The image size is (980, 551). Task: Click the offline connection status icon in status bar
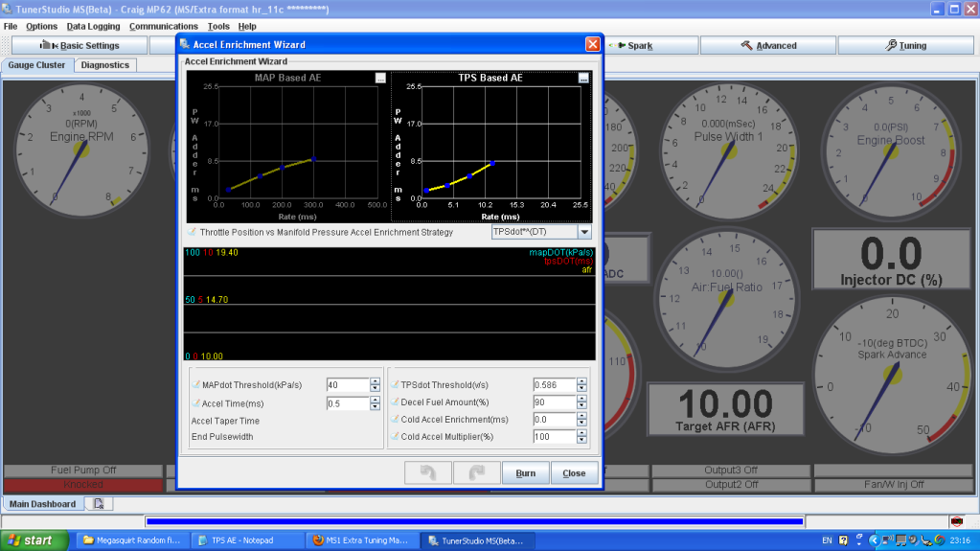tap(956, 521)
